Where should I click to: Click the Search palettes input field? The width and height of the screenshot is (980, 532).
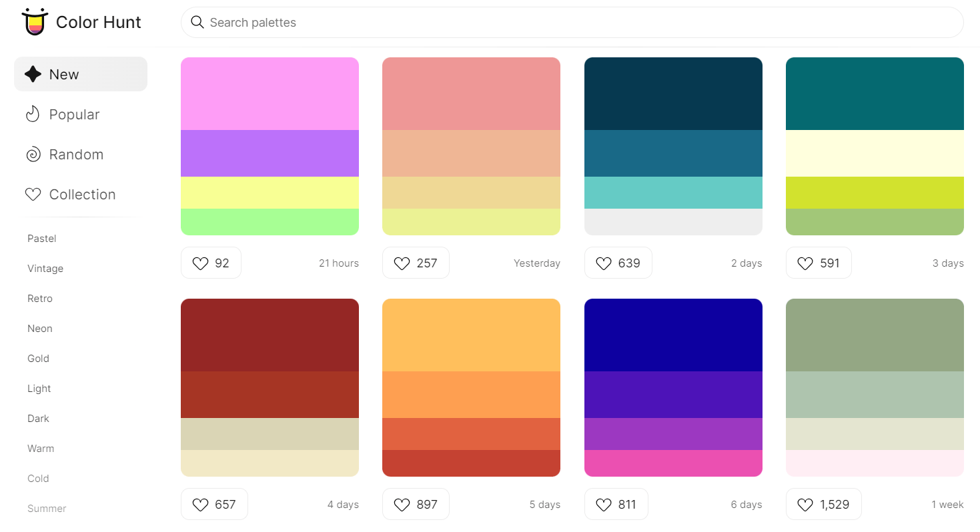tap(467, 22)
